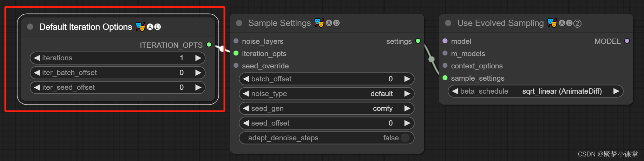Open the beta_schedule sqrt_linear selector

point(535,91)
